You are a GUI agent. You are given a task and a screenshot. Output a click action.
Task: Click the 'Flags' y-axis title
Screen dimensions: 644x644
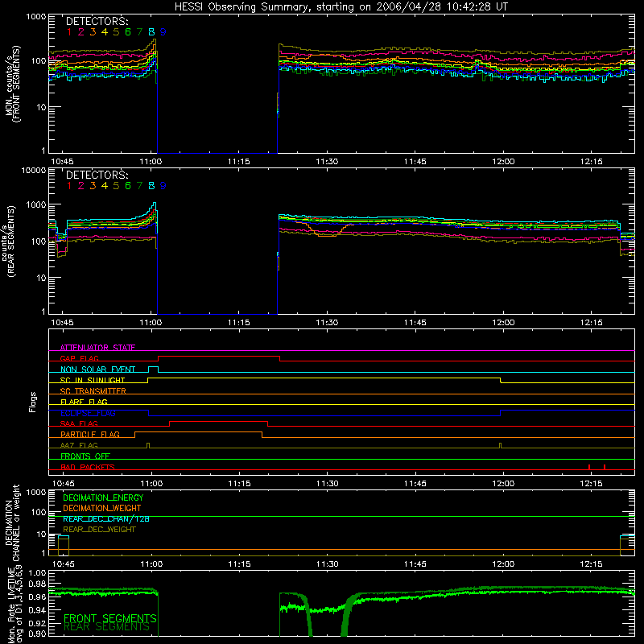[32, 402]
